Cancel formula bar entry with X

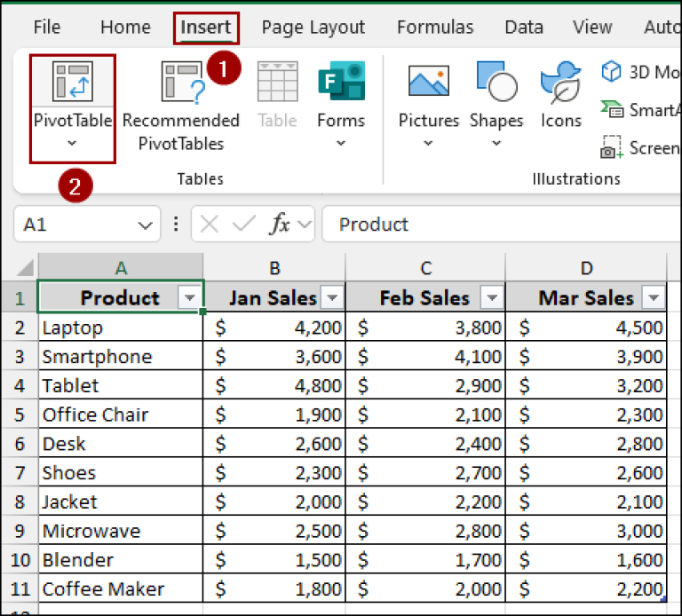point(210,225)
